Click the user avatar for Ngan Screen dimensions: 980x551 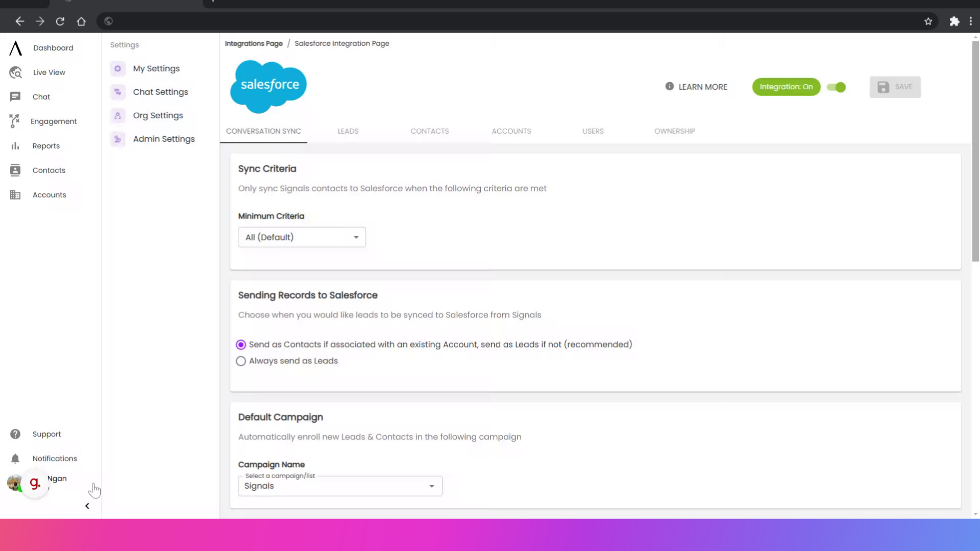click(14, 483)
